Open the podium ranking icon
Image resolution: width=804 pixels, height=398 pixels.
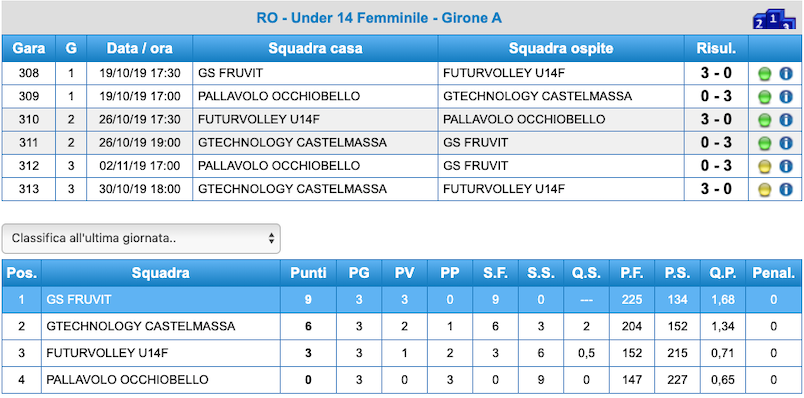774,21
